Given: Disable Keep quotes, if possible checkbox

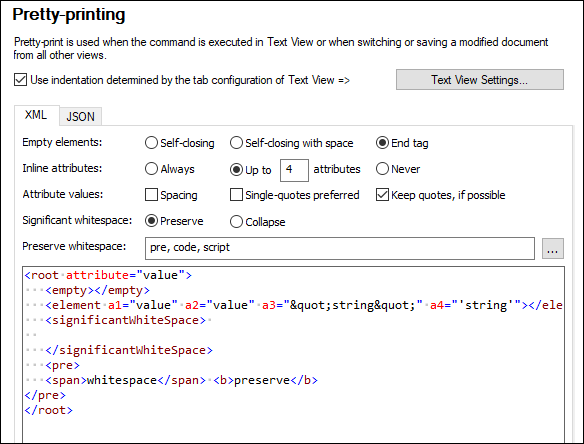Looking at the screenshot, I should (383, 194).
